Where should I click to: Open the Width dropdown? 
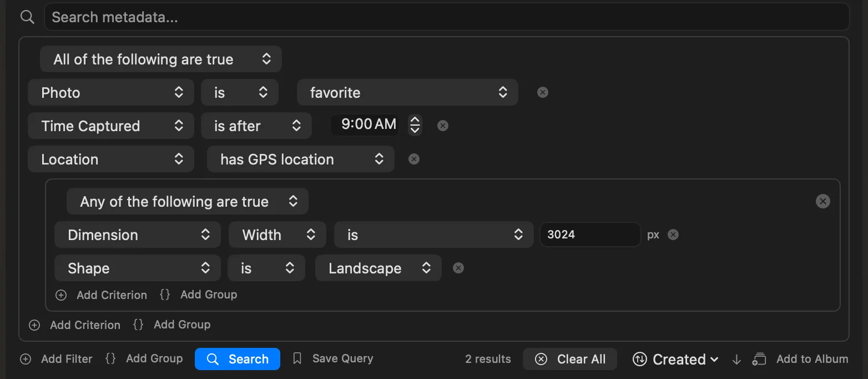[x=277, y=235]
